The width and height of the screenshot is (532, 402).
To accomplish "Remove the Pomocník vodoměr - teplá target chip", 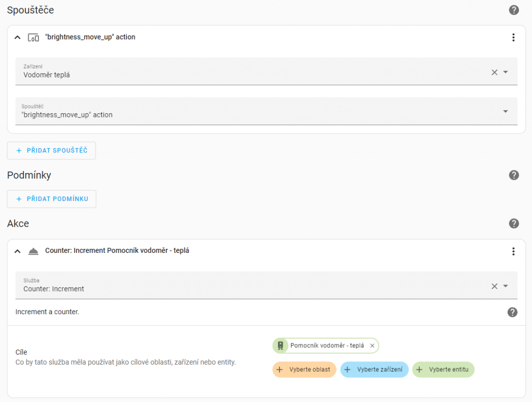I will point(372,346).
